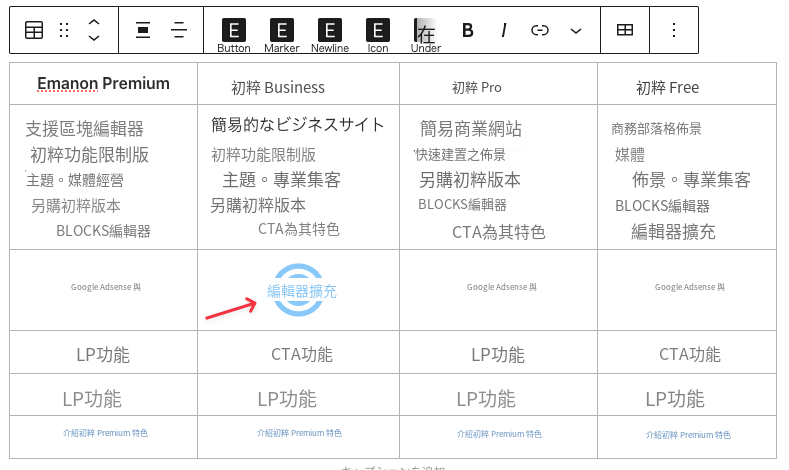789x470 pixels.
Task: Open block options three-dot menu
Action: pyautogui.click(x=674, y=30)
